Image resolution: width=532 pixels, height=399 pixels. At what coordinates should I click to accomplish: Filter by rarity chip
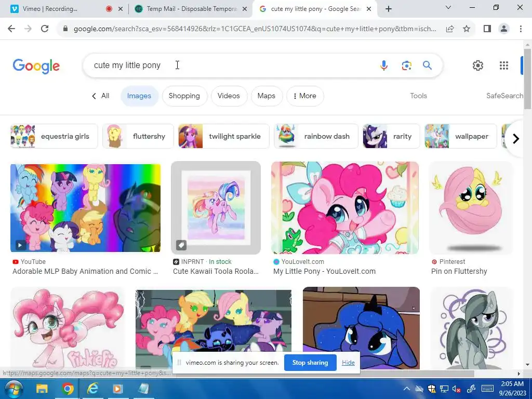pos(391,137)
